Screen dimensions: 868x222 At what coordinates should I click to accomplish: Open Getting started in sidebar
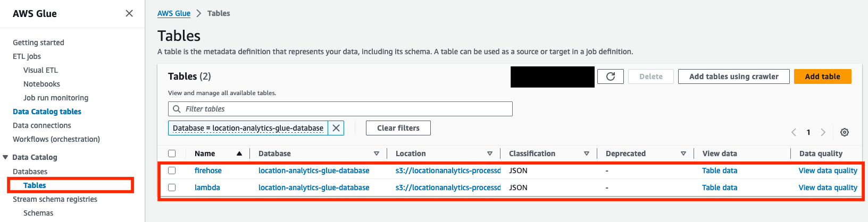(38, 42)
